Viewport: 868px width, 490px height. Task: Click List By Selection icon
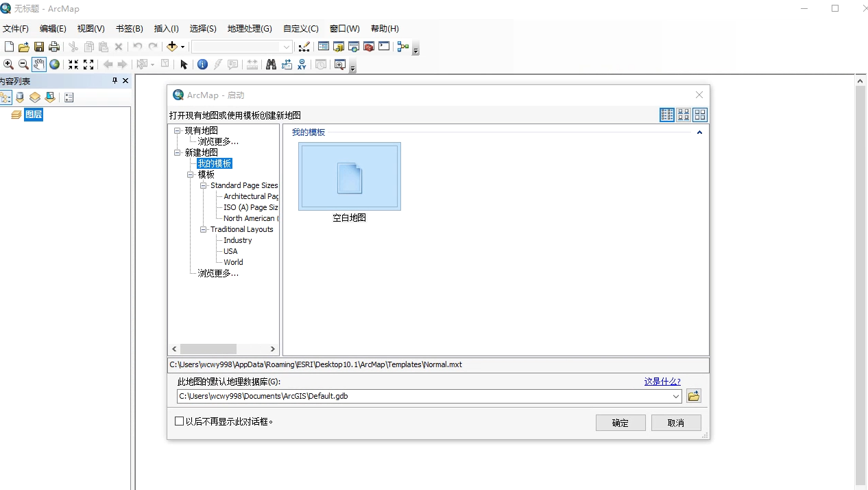(50, 97)
